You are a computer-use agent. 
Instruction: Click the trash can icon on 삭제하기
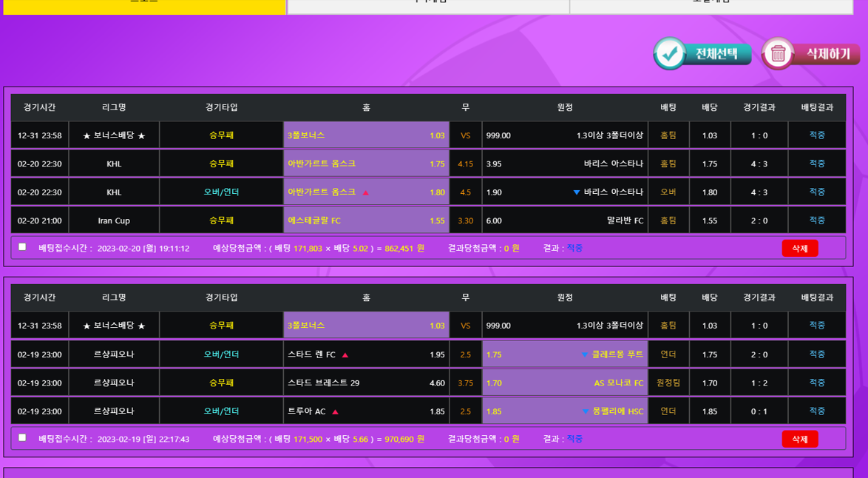778,54
